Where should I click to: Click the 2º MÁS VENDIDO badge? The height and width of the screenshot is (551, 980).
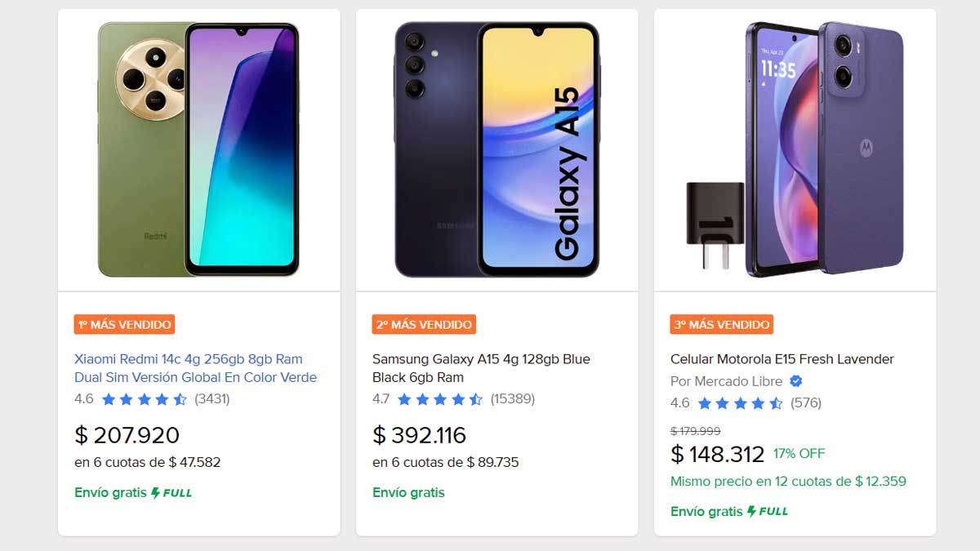pos(423,324)
